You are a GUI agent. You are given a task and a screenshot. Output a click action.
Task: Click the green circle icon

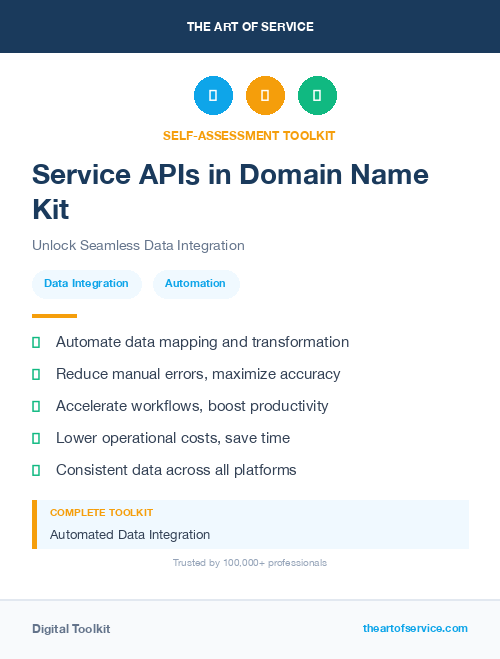317,95
